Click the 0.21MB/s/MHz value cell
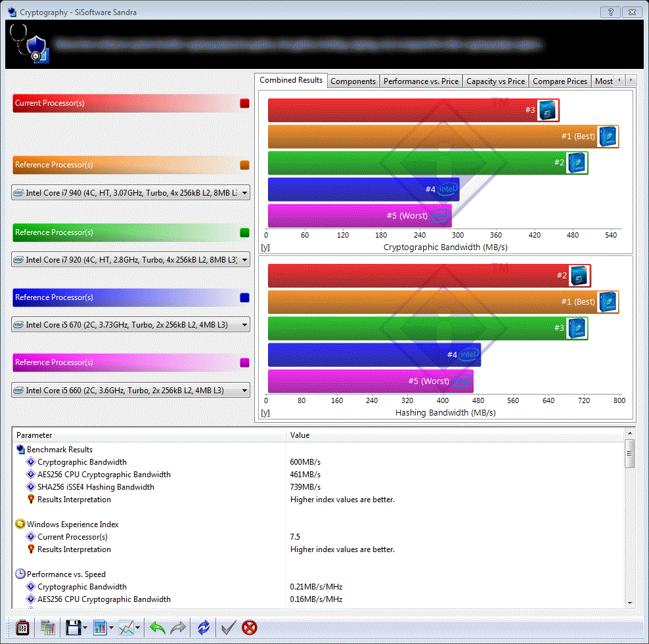The height and width of the screenshot is (644, 649). tap(316, 586)
